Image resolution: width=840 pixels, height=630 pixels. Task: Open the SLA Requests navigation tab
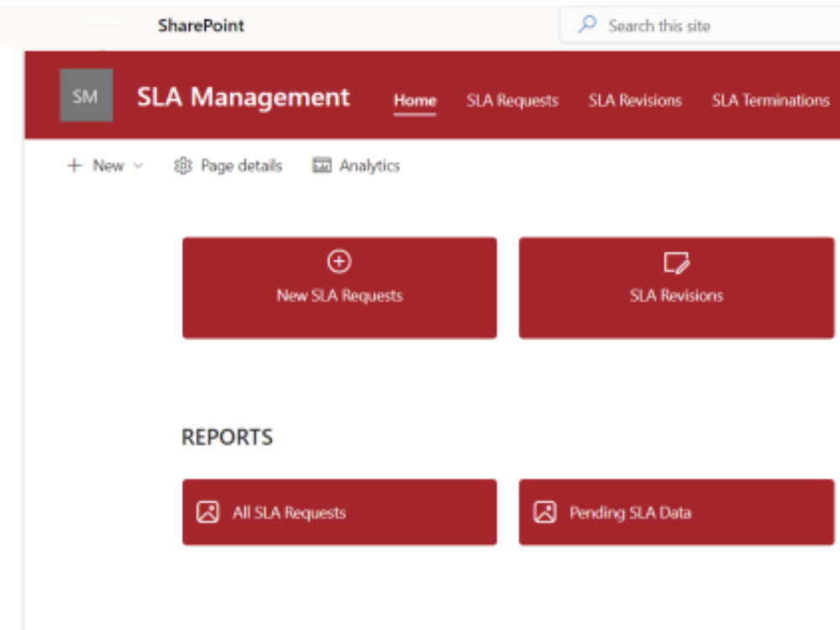pos(512,100)
